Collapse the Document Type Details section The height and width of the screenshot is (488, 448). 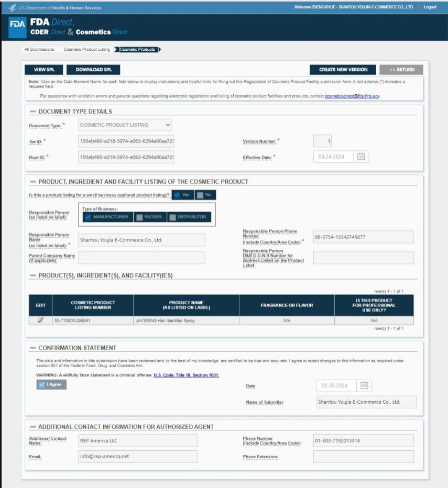32,112
